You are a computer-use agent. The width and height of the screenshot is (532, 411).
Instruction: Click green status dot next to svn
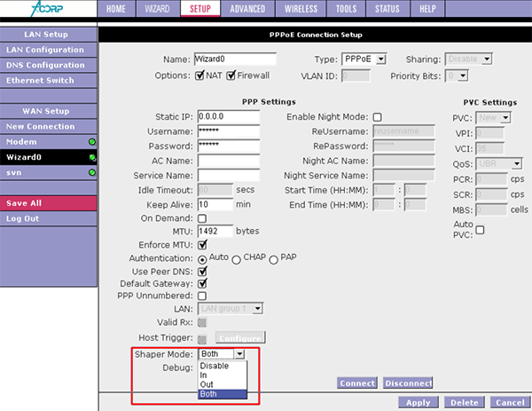coord(92,172)
